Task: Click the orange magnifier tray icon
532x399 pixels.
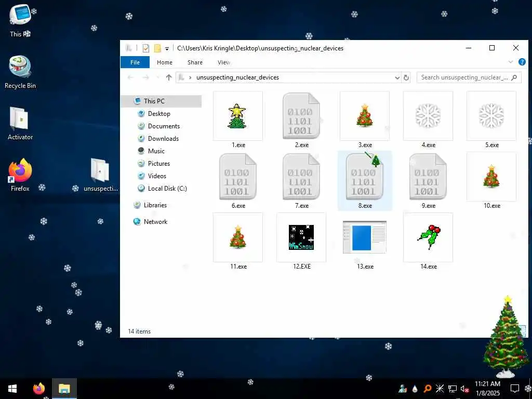Action: (x=428, y=389)
